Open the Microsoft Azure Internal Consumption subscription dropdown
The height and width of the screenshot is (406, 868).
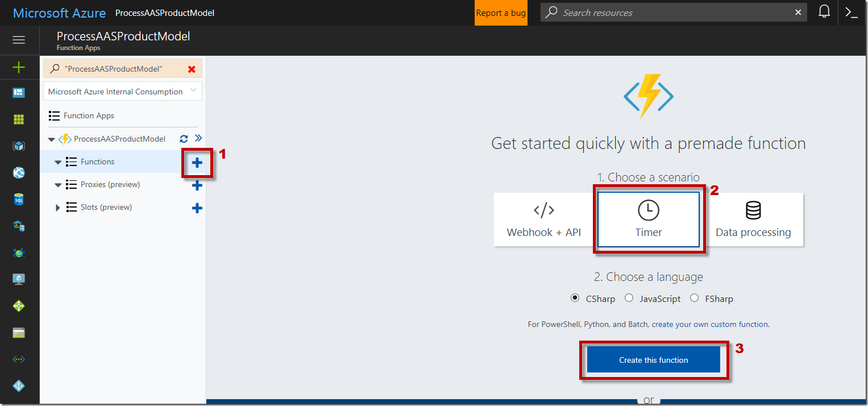(x=123, y=91)
